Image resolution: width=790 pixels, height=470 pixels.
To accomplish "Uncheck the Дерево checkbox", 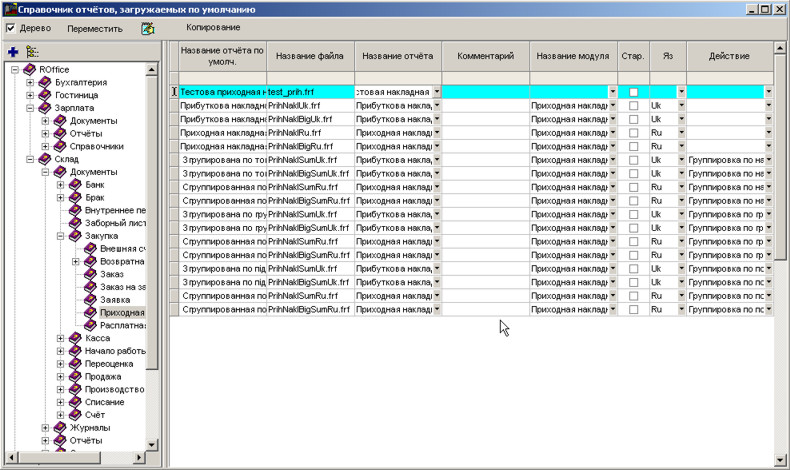I will click(x=11, y=28).
